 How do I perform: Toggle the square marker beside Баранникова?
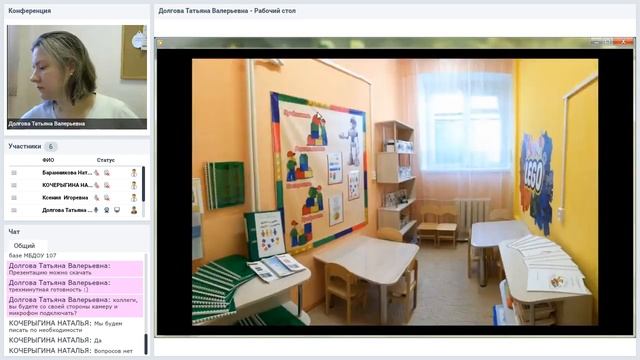pyautogui.click(x=14, y=173)
